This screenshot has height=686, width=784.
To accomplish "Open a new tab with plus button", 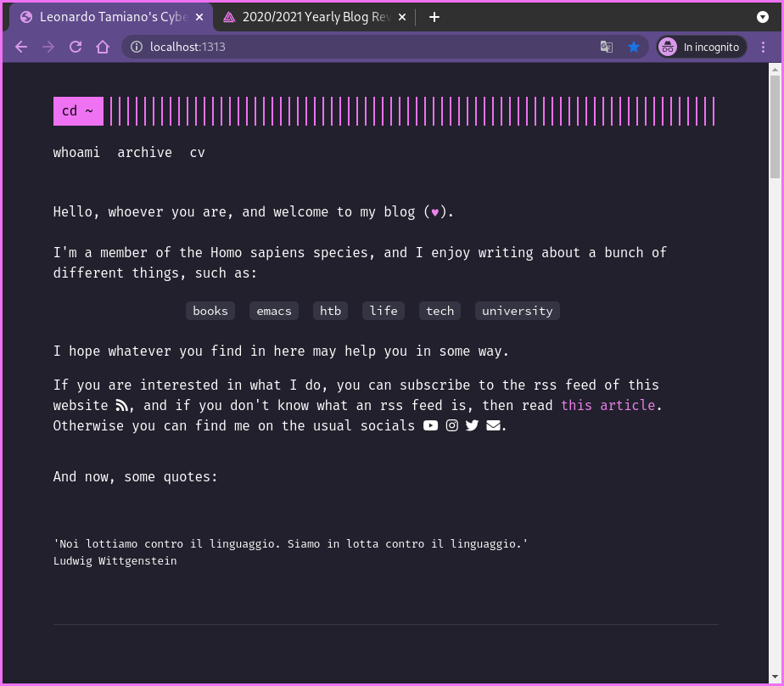I will 434,17.
